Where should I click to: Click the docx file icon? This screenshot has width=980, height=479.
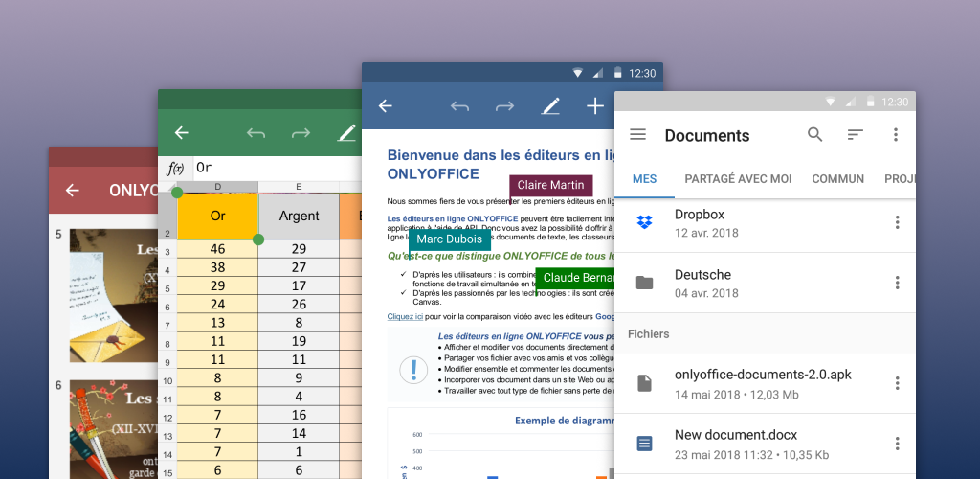(644, 444)
